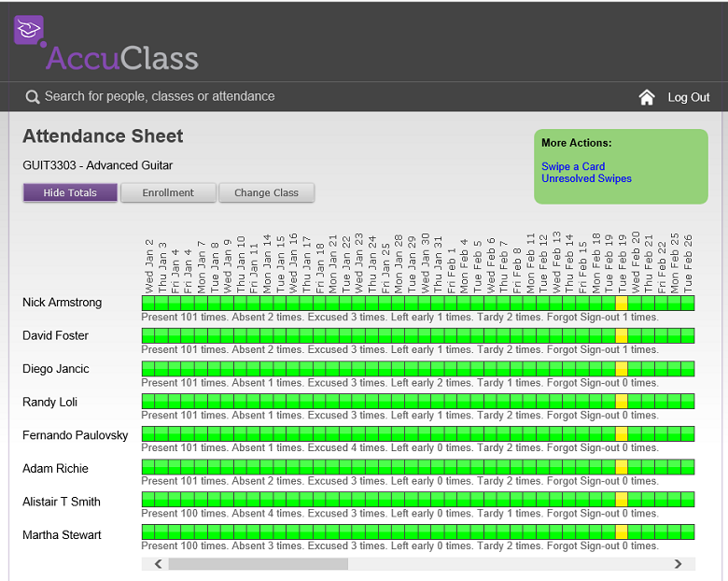Open the Change Class selector

[x=266, y=193]
